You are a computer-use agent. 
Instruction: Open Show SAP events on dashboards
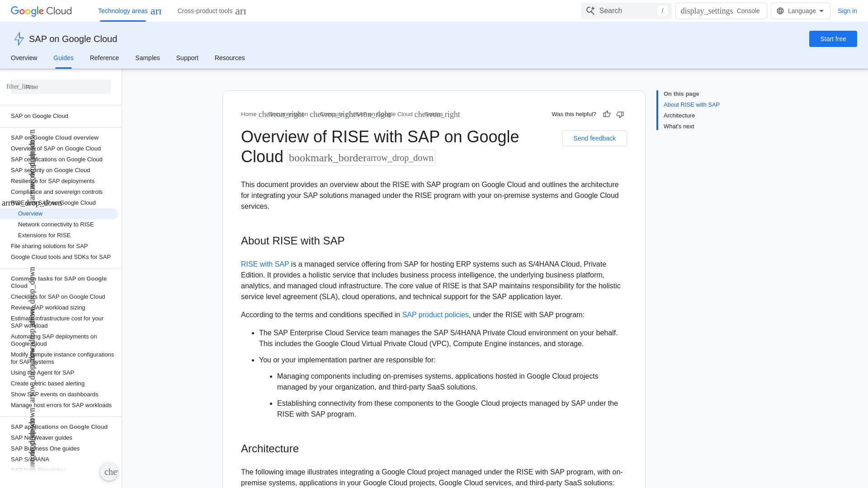coord(54,394)
